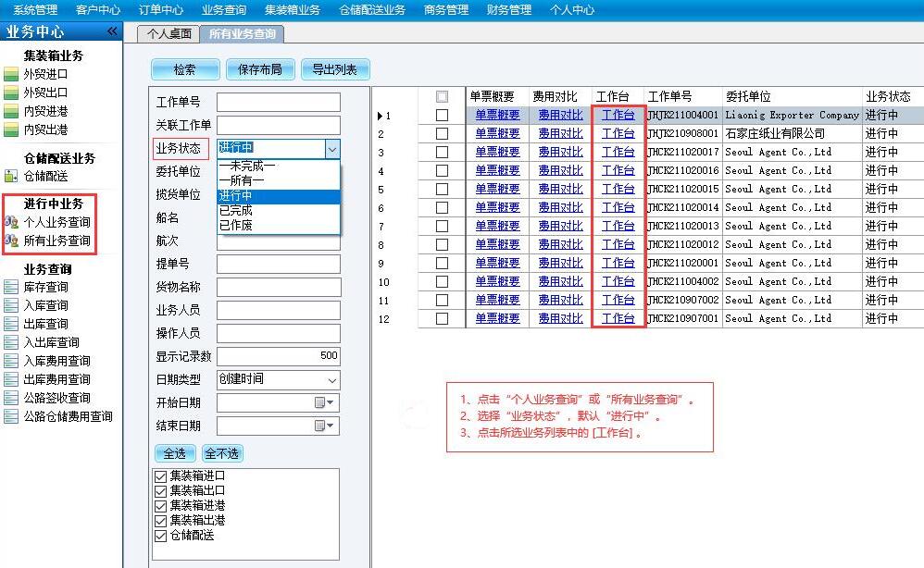Open 仓储配送 via its sidebar icon
Viewport: 924px width, 568px height.
point(11,176)
